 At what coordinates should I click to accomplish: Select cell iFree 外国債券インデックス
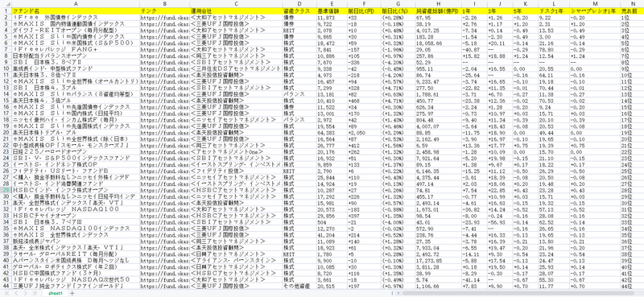[x=76, y=17]
